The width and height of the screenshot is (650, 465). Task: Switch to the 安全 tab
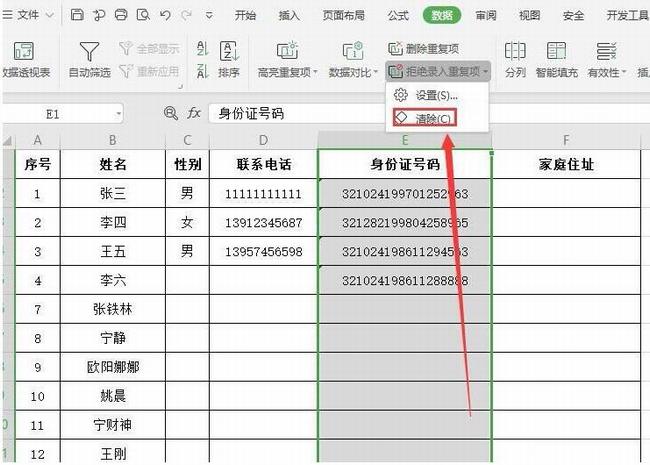[x=573, y=15]
